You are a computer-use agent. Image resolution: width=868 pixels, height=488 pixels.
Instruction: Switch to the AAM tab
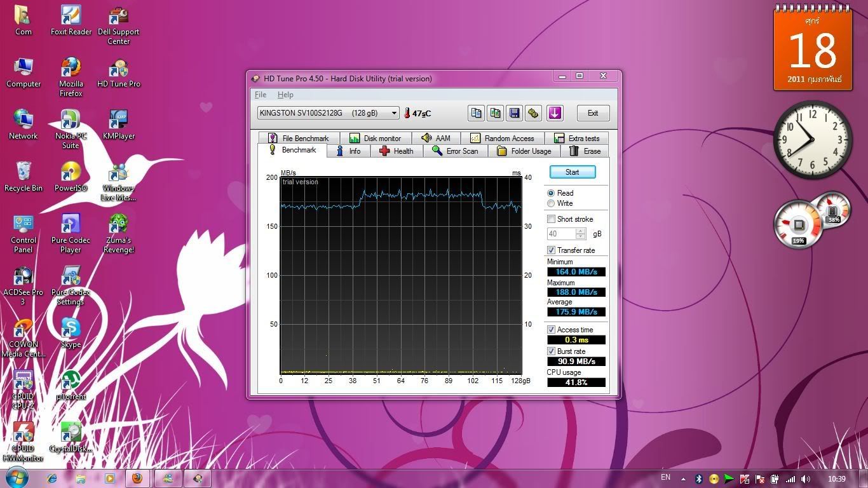436,138
